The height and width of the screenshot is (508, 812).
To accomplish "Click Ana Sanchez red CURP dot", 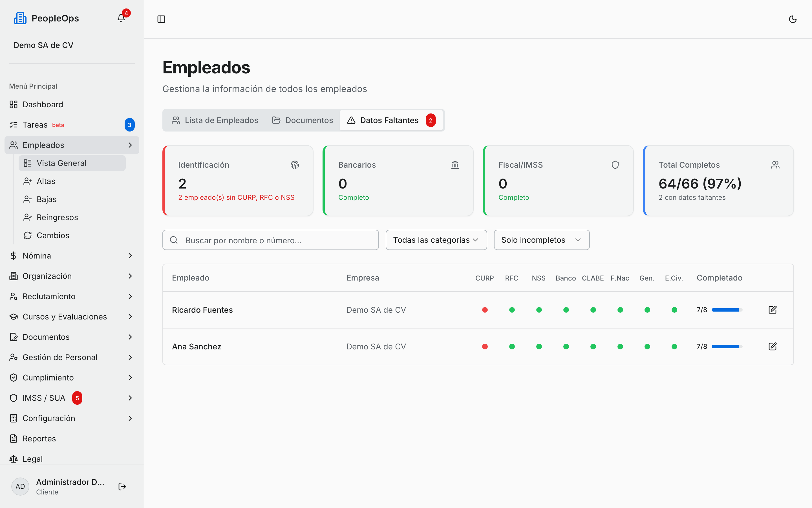I will click(485, 346).
